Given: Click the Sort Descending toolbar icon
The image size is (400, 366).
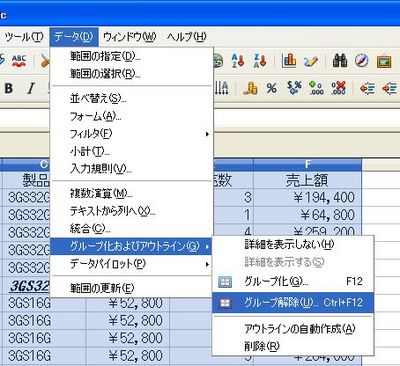Looking at the screenshot, I should [x=260, y=61].
